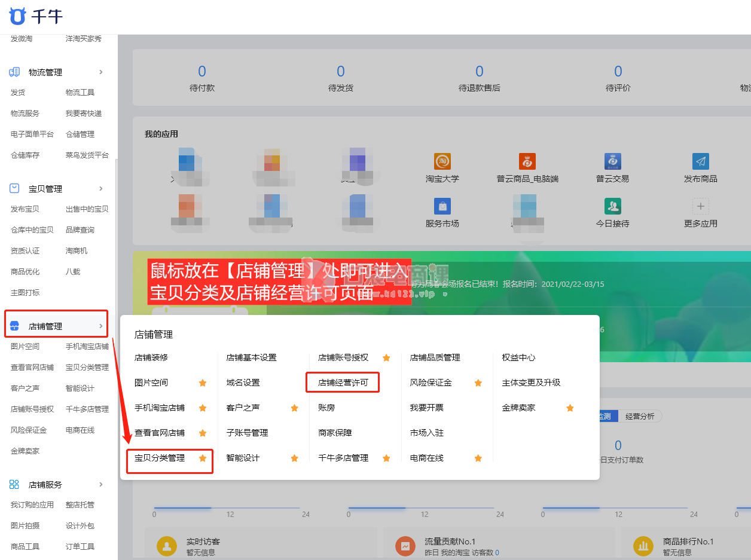Screen dimensions: 751x560
Task: Expand the 宝贝管理 section chevron
Action: point(101,188)
